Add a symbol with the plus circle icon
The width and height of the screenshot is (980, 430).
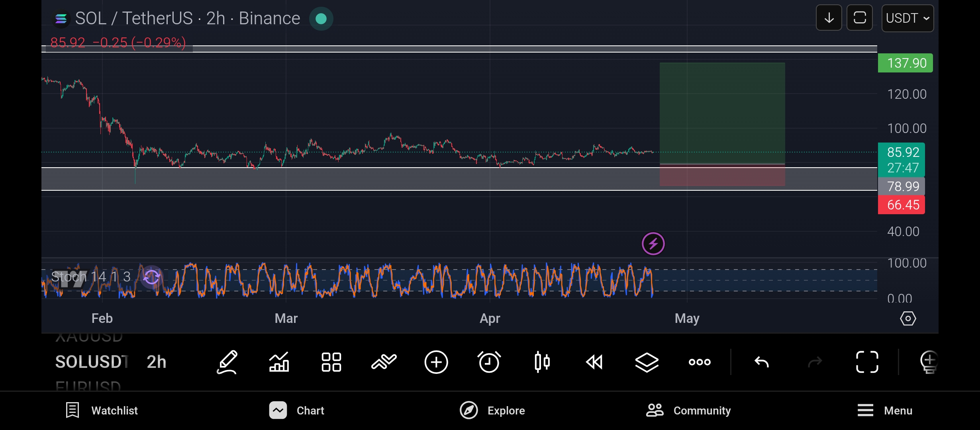tap(436, 362)
